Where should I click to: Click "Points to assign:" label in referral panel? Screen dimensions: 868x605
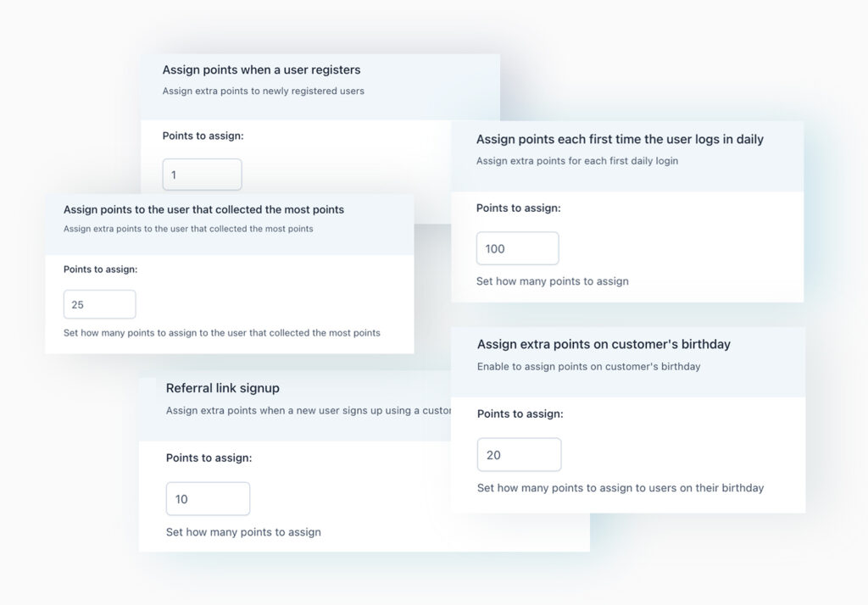pyautogui.click(x=209, y=458)
